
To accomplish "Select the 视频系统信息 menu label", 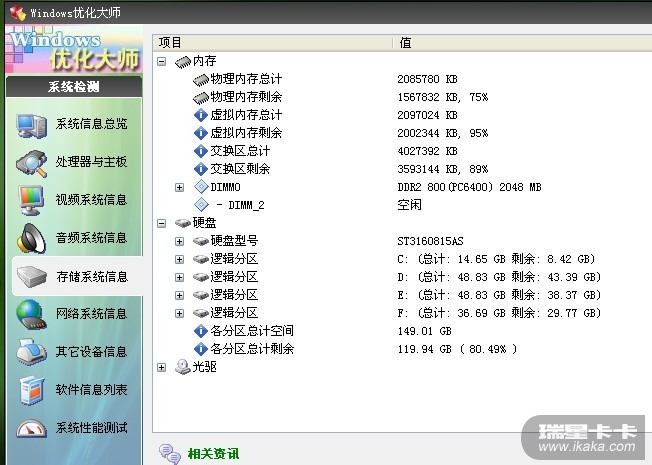I will click(91, 200).
